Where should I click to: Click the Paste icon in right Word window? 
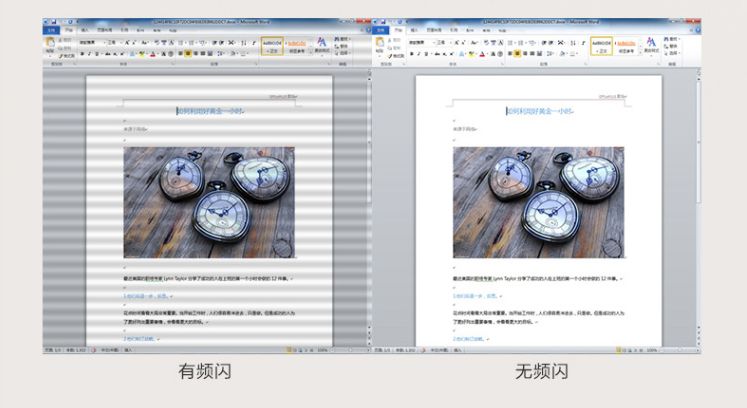tap(380, 42)
